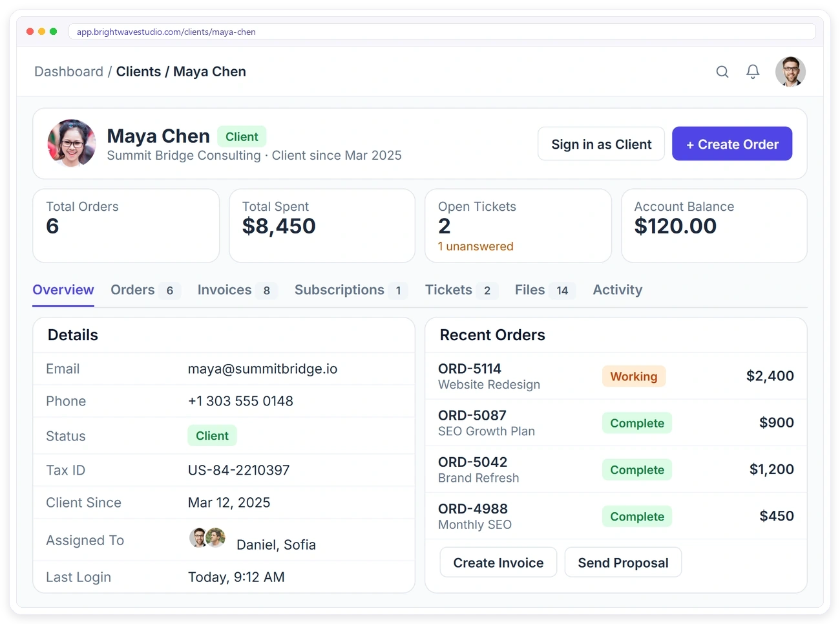
Task: Open the Subscriptions tab
Action: 351,290
